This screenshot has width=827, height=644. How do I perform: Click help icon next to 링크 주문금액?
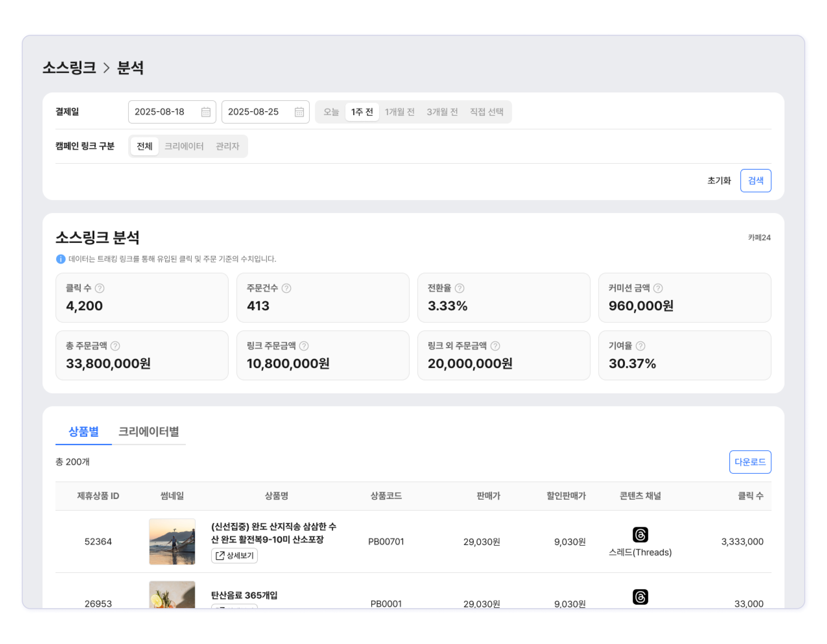pos(304,346)
